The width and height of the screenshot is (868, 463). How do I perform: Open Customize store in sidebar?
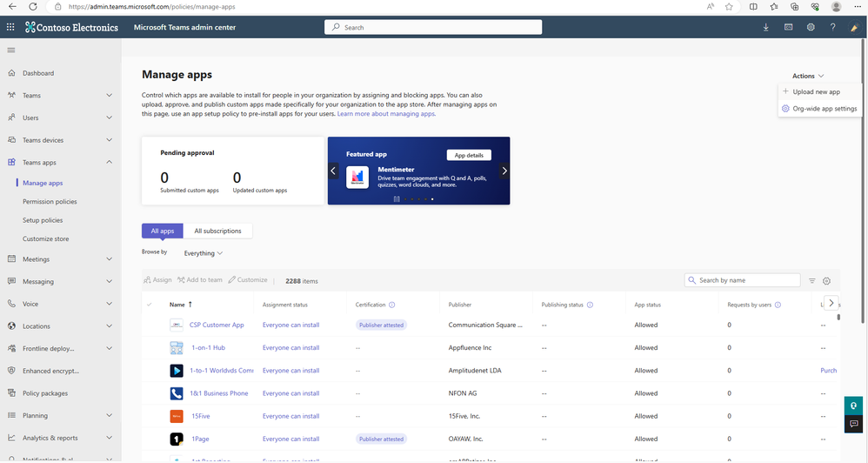(46, 238)
